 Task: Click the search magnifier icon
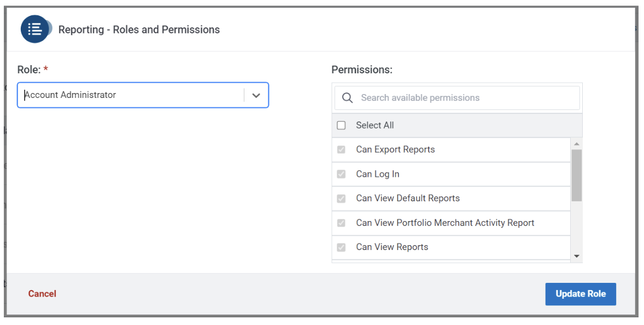[x=347, y=98]
